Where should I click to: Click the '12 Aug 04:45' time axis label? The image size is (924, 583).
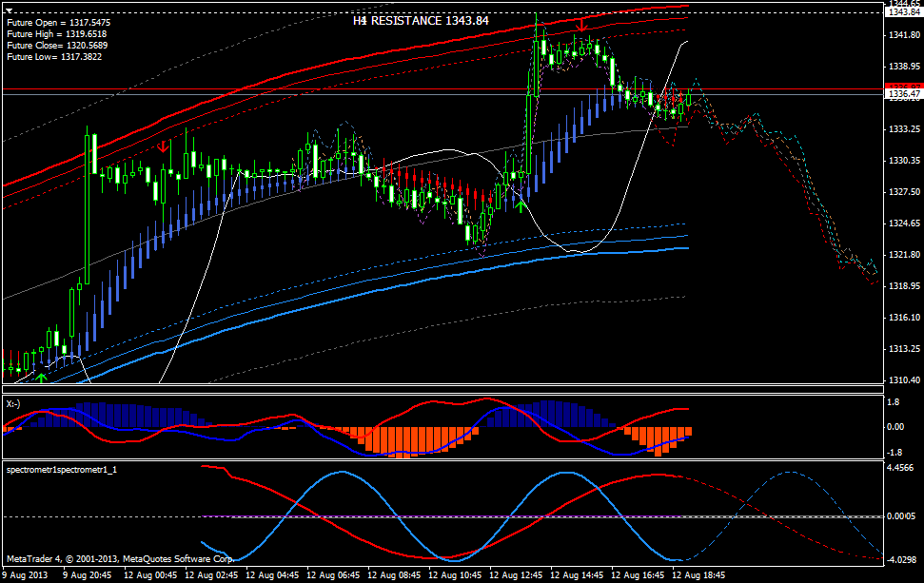coord(272,574)
